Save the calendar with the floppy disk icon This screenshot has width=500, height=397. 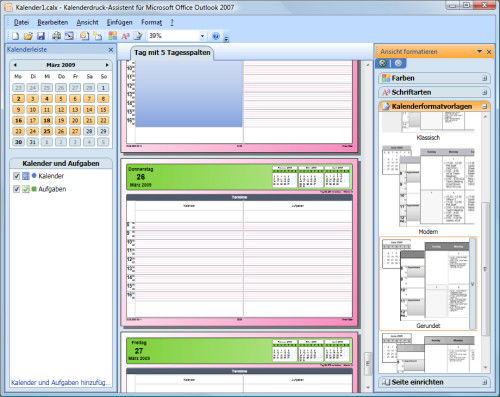pyautogui.click(x=41, y=36)
